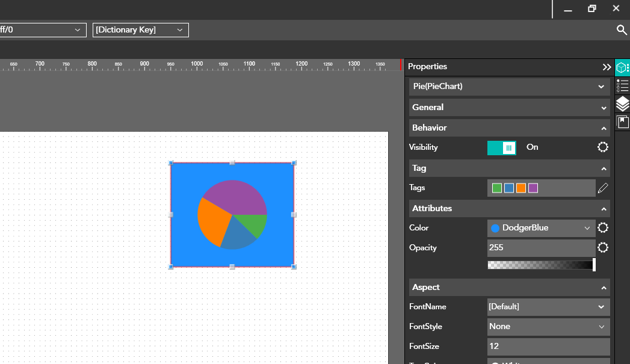The width and height of the screenshot is (630, 364).
Task: Click the binding gear icon beside Visibility
Action: point(602,147)
